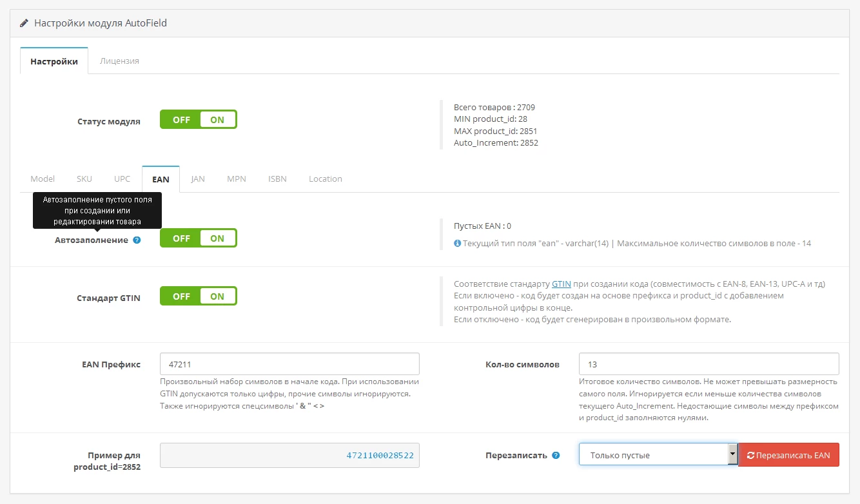Select the Настройки tab
The height and width of the screenshot is (504, 860).
[x=54, y=61]
